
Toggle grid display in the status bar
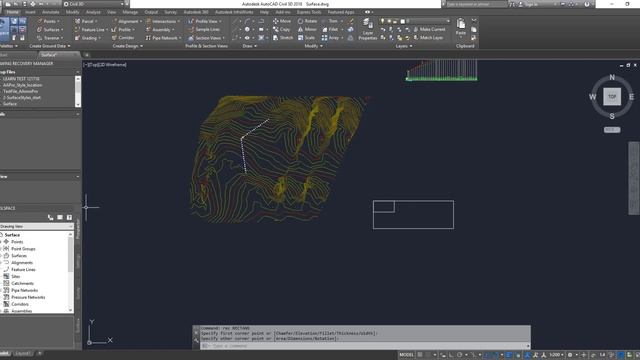[420, 355]
